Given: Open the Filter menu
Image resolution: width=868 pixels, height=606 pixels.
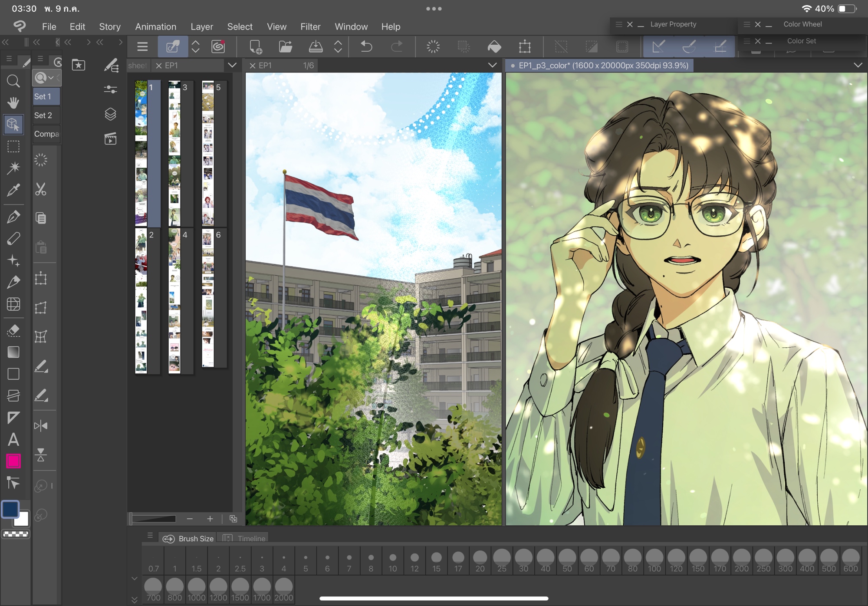Looking at the screenshot, I should pyautogui.click(x=310, y=26).
